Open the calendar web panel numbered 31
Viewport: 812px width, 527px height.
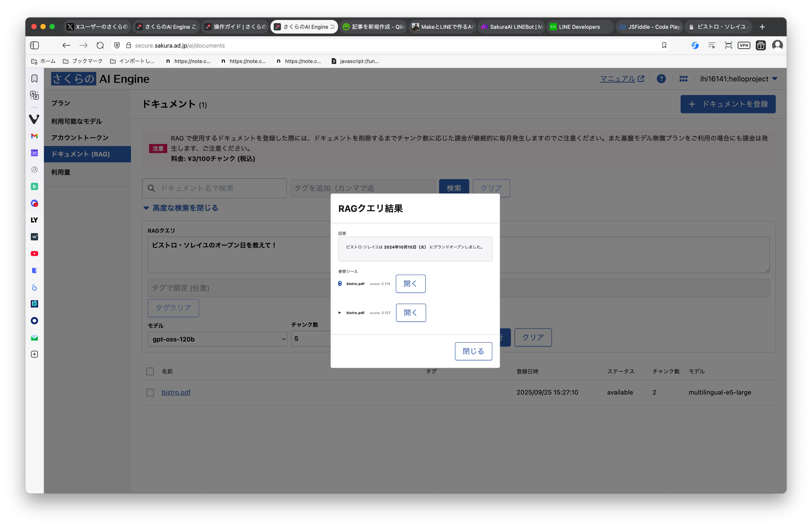34,153
